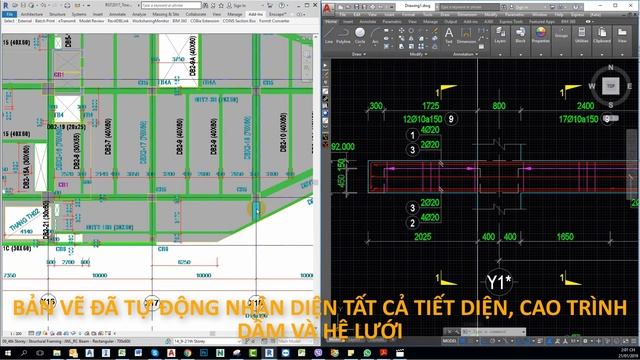
Task: Click the Revit keyword search field
Action: [x=171, y=6]
